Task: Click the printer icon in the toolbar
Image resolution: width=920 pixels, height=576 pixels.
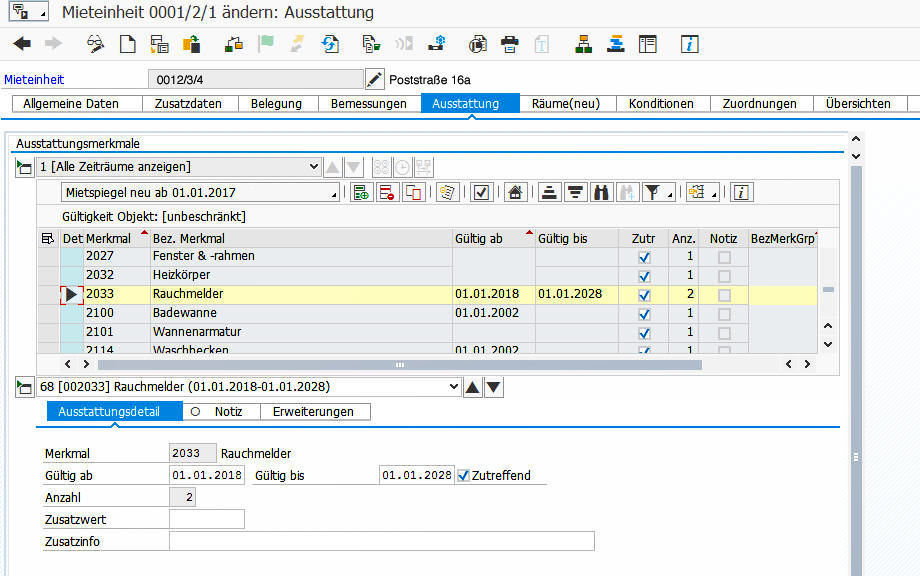Action: click(x=510, y=44)
